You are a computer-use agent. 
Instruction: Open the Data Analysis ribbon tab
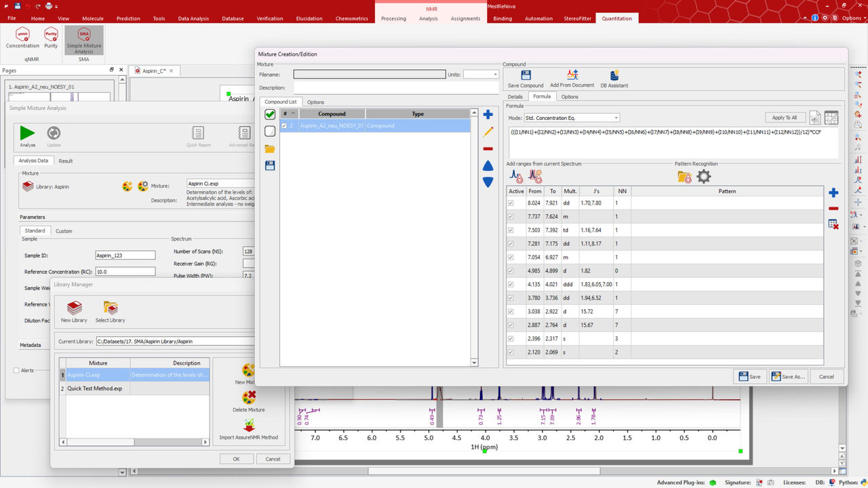pos(193,18)
